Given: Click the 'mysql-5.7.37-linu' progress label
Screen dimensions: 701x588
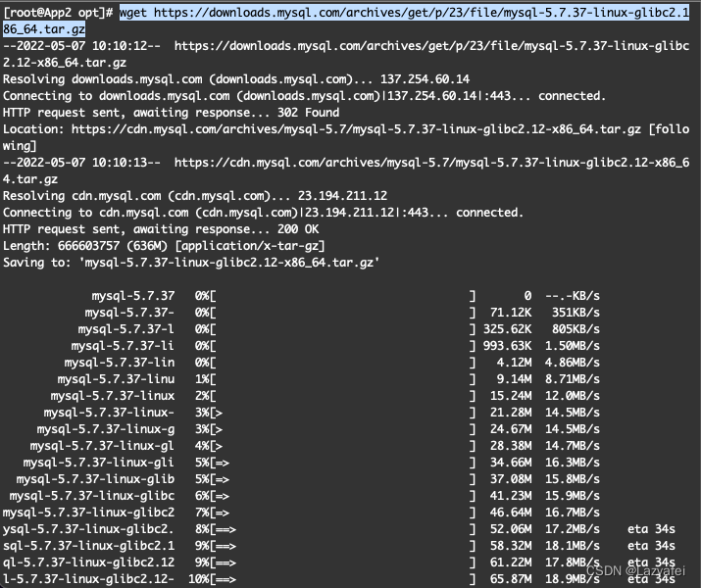Looking at the screenshot, I should 116,379.
